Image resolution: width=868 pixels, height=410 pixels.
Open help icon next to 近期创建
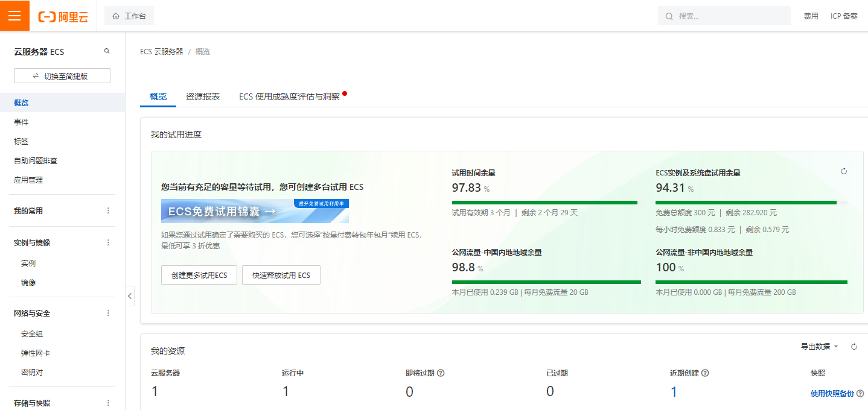coord(705,373)
